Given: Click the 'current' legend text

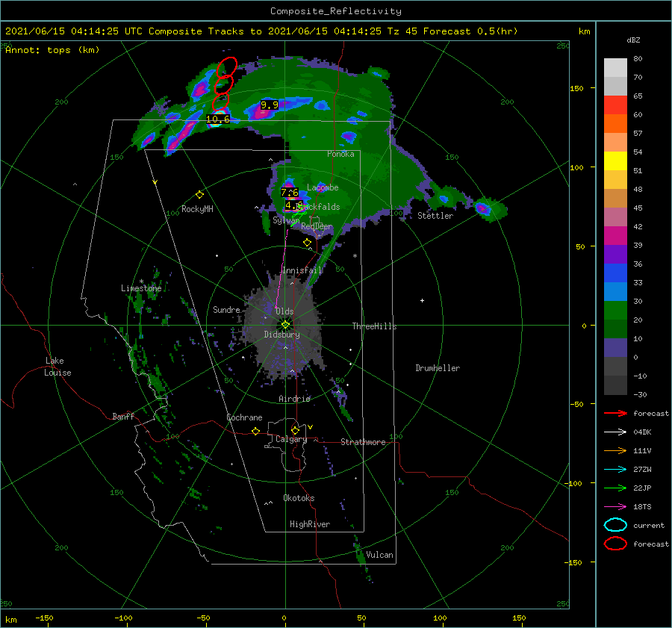Looking at the screenshot, I should [x=649, y=526].
